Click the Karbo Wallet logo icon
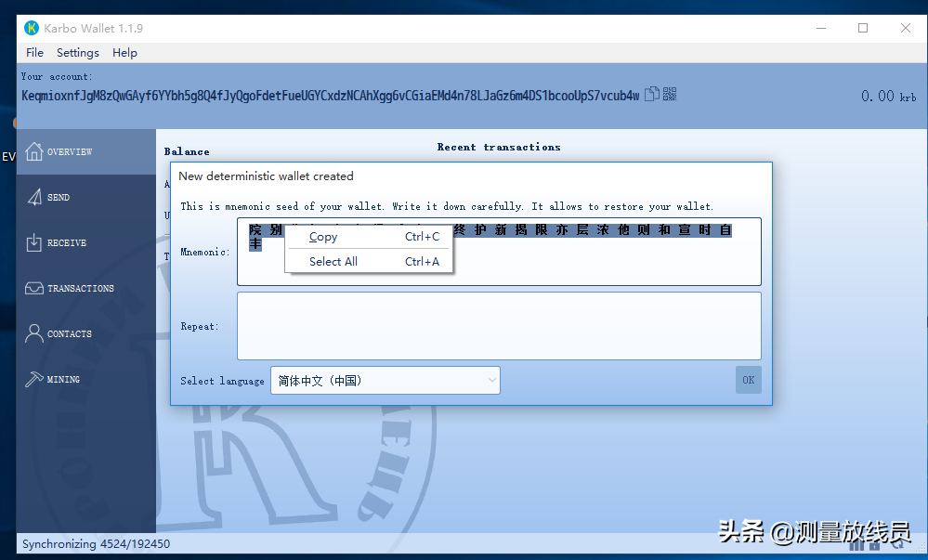The width and height of the screenshot is (928, 560). pos(31,28)
